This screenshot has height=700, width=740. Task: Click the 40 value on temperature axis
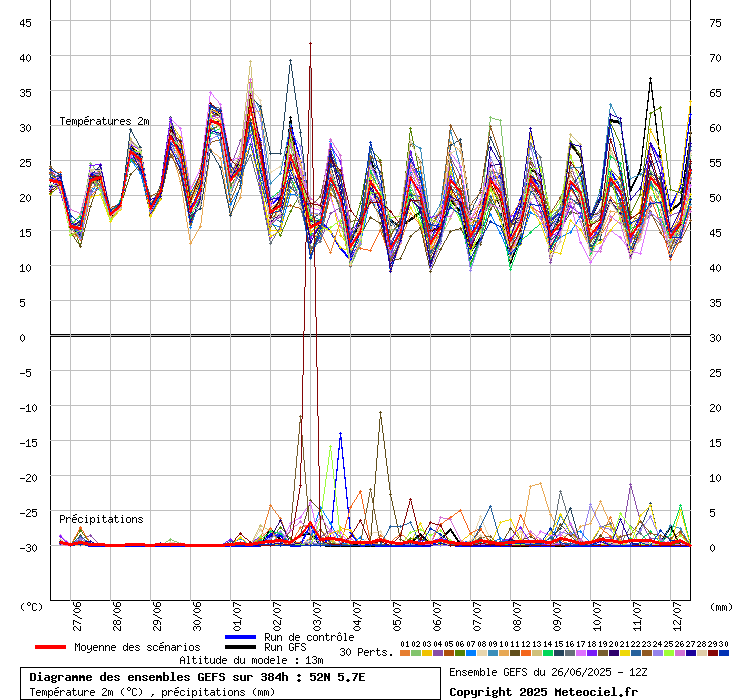[25, 58]
